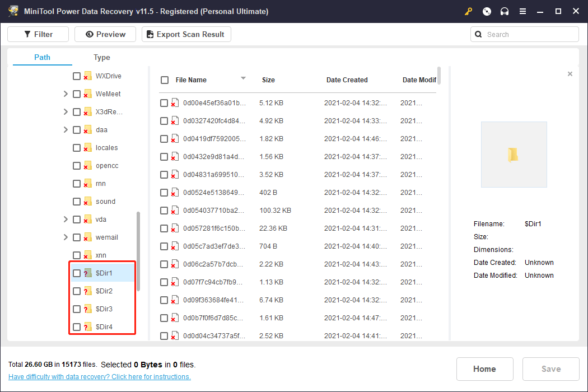
Task: Click the WXDrive folder icon
Action: click(88, 76)
